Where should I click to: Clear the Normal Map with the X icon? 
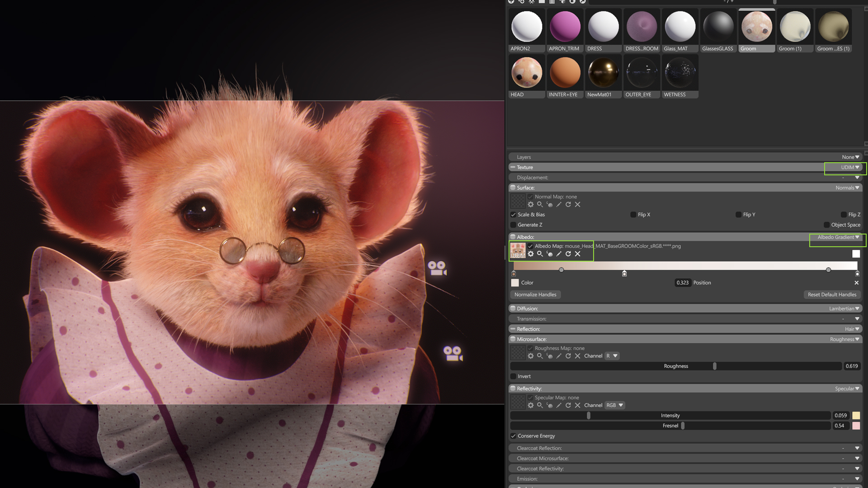pos(578,205)
